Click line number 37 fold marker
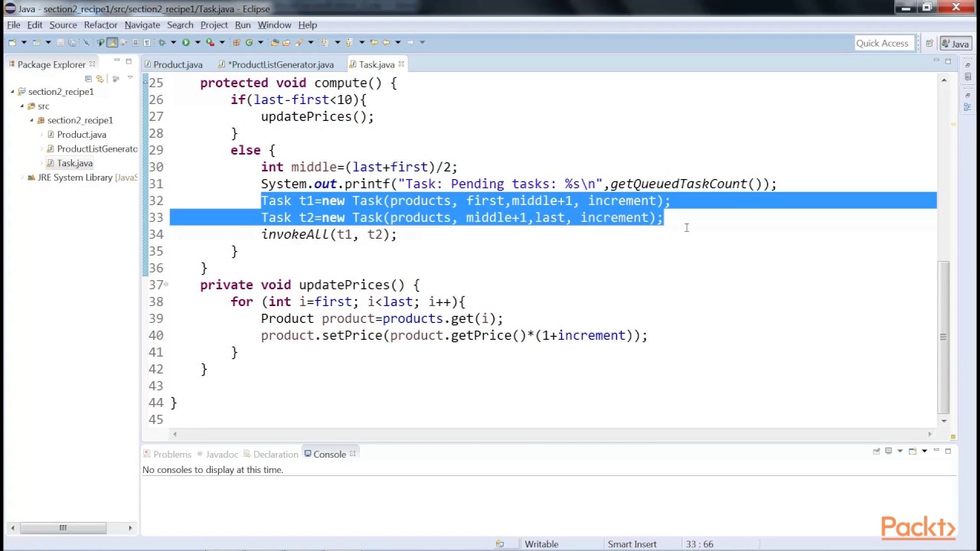 (167, 285)
